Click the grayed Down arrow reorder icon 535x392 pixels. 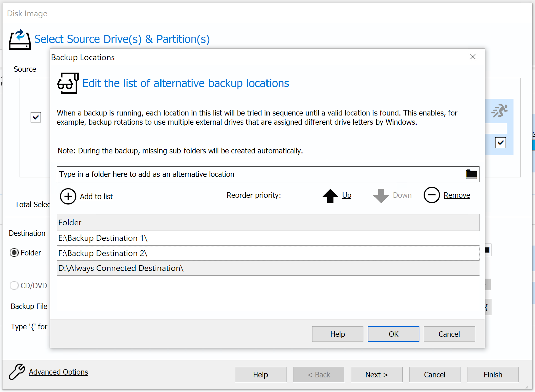[x=381, y=196]
